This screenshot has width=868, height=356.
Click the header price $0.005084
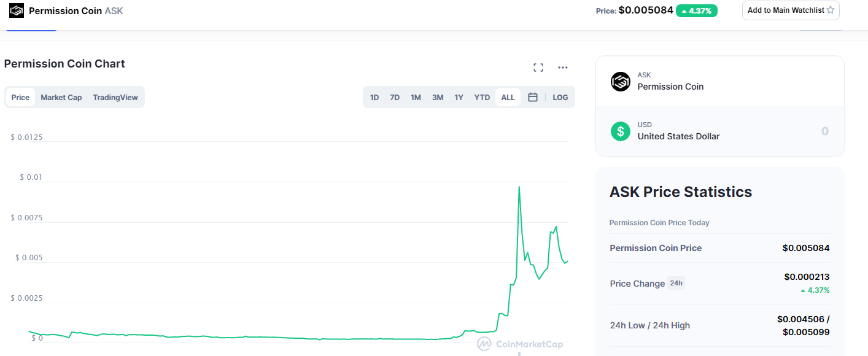point(646,10)
